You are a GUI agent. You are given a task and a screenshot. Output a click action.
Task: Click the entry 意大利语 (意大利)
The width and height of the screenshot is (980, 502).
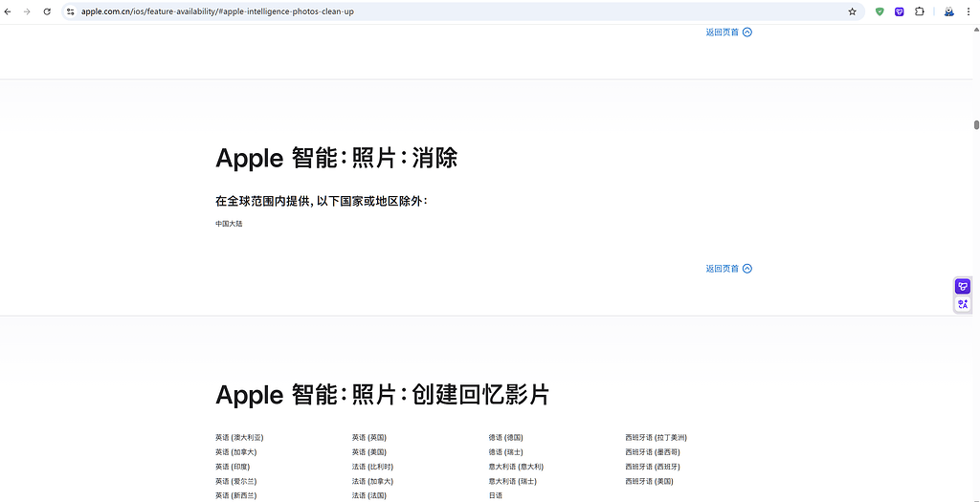coord(516,467)
